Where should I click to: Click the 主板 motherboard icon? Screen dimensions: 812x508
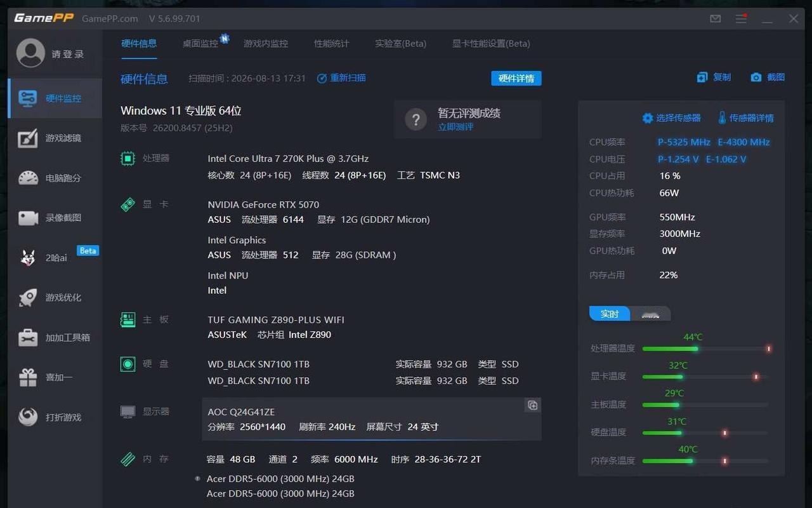coord(128,319)
